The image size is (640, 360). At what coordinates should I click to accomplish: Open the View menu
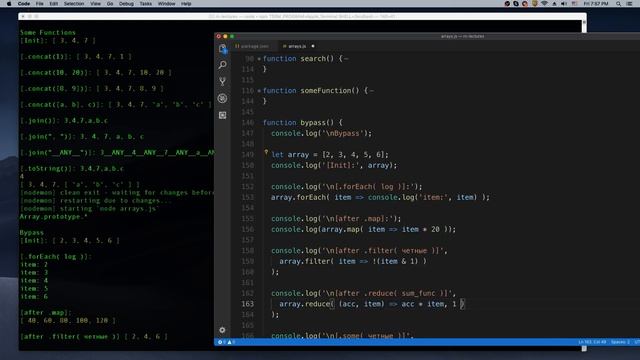pyautogui.click(x=96, y=4)
